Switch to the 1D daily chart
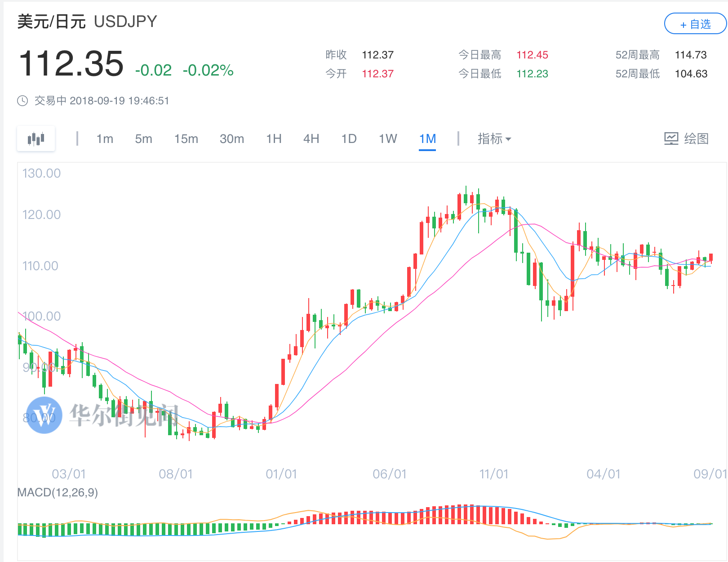This screenshot has height=562, width=728. (x=349, y=139)
